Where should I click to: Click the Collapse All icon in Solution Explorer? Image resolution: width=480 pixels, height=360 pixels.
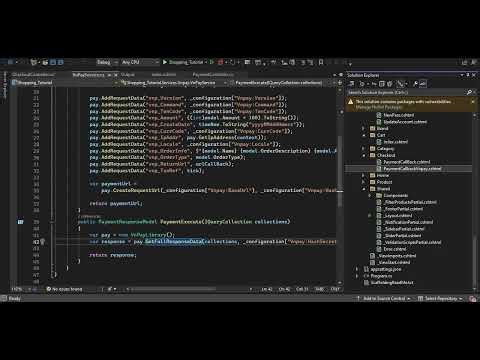coord(382,84)
